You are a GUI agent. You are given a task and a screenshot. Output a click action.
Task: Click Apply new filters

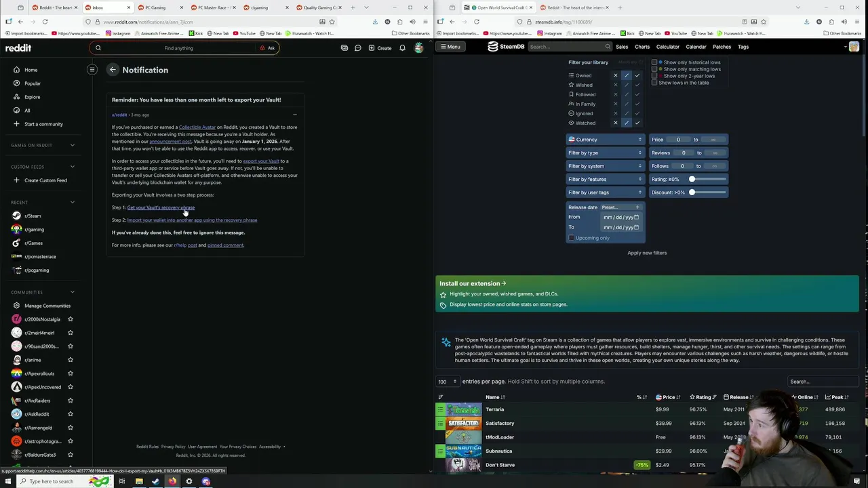647,253
